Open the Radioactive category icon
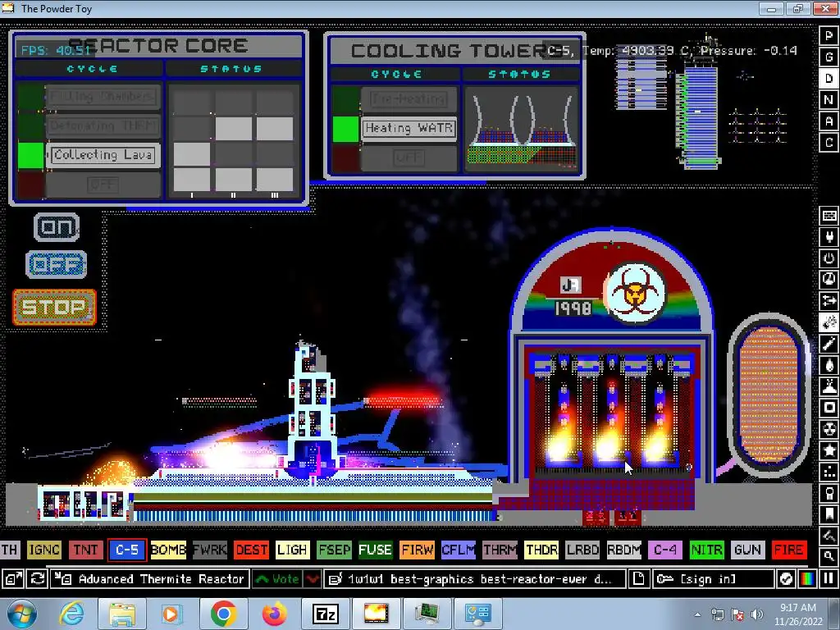The width and height of the screenshot is (840, 630). 829,429
